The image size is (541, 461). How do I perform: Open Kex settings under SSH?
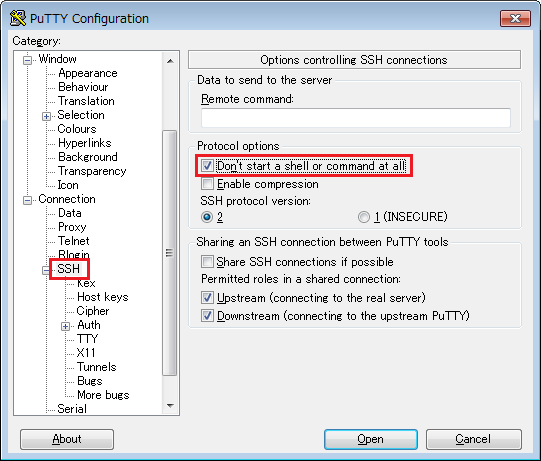[86, 284]
